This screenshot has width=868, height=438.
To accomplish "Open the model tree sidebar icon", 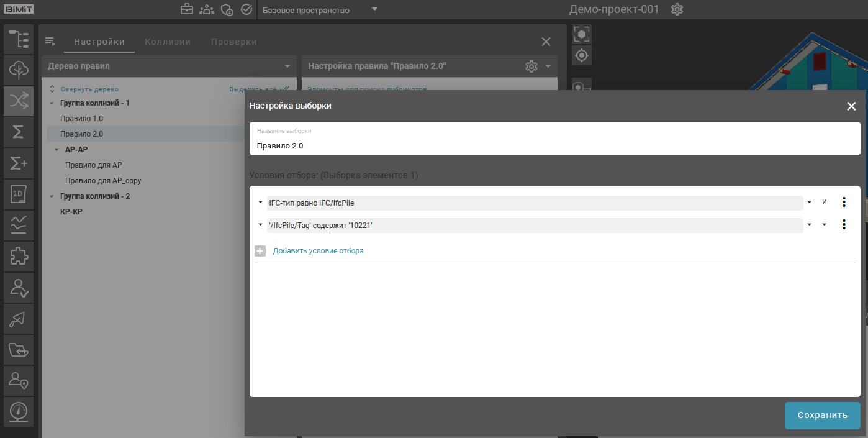I will pyautogui.click(x=19, y=39).
